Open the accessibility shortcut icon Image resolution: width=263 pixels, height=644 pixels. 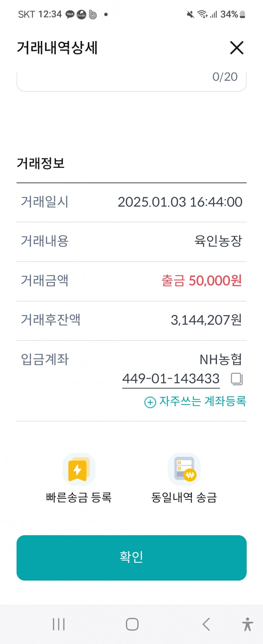[x=248, y=624]
